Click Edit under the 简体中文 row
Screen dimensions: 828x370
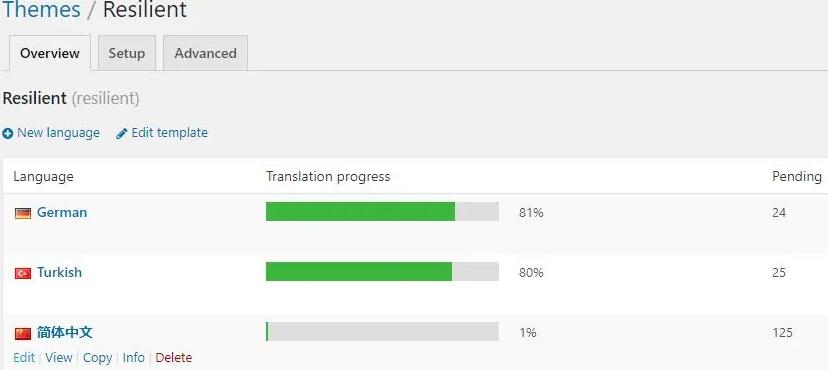tap(24, 357)
